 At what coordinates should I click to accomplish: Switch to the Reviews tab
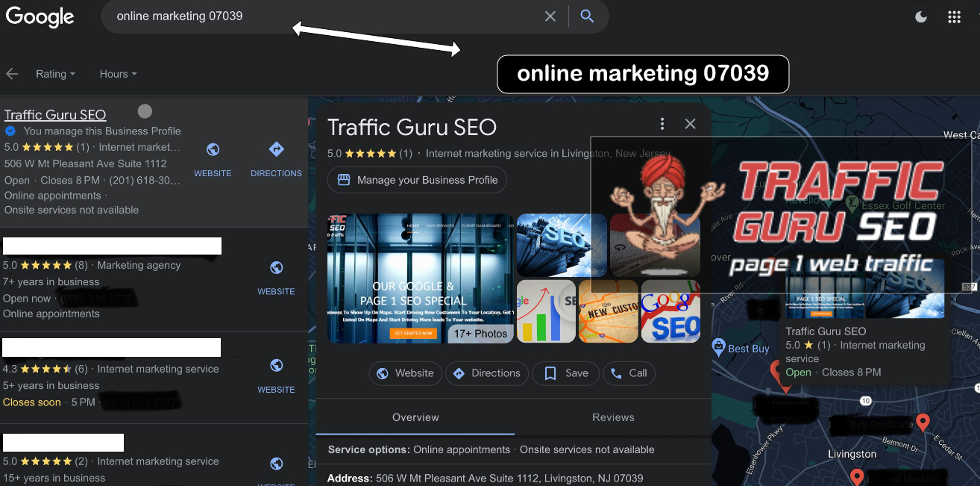(613, 417)
